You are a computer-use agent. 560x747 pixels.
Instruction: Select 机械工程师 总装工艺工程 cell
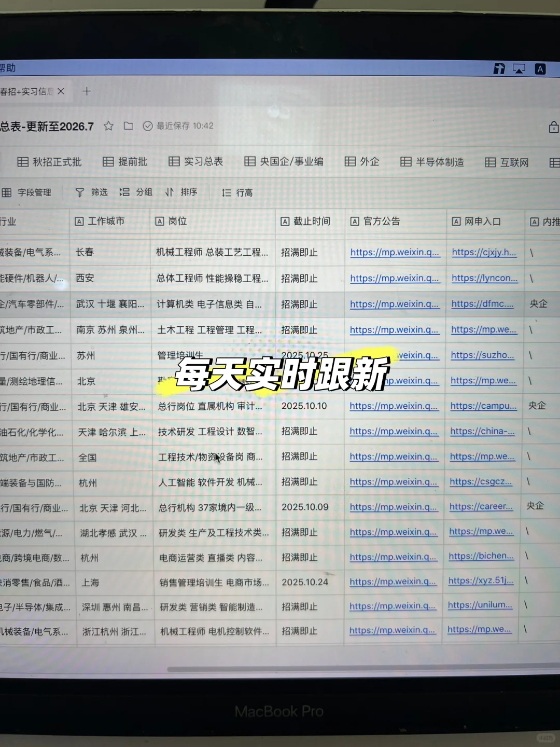[x=213, y=253]
